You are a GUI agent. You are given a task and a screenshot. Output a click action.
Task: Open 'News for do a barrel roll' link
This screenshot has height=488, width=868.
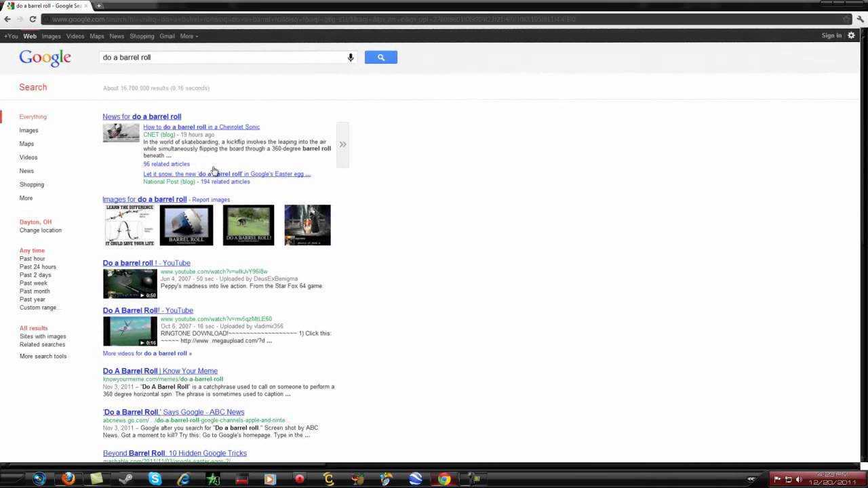pyautogui.click(x=142, y=117)
